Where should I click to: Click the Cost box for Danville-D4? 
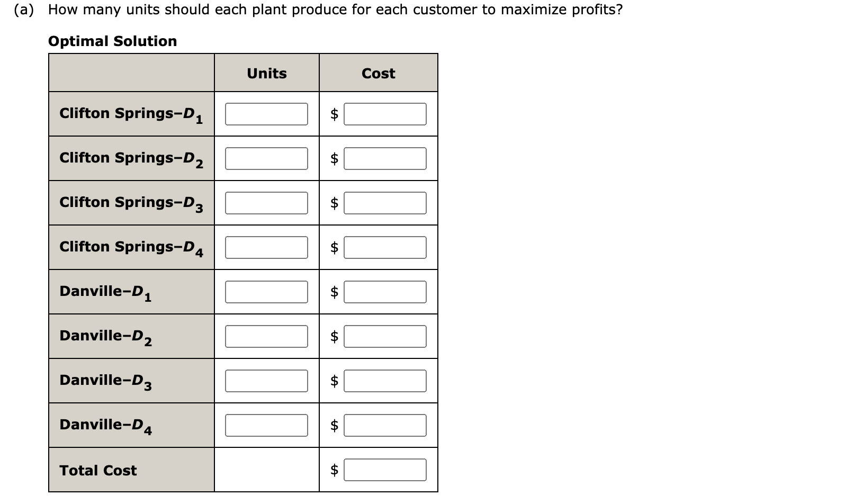tap(385, 425)
